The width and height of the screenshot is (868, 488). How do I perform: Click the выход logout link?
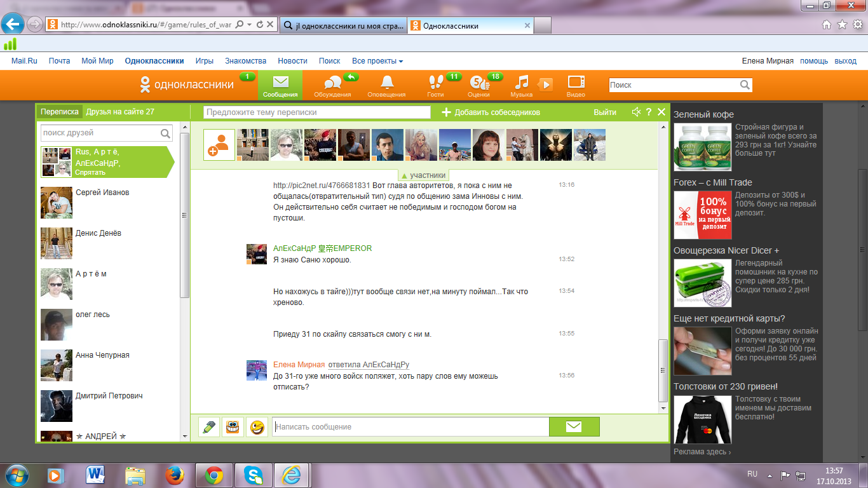pyautogui.click(x=846, y=61)
